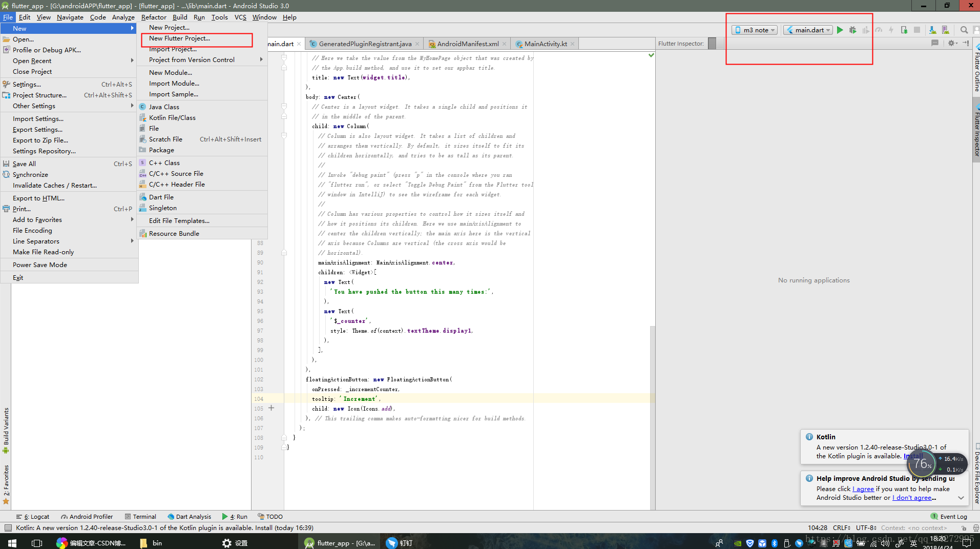Click the green analysis status checkmark

point(651,55)
